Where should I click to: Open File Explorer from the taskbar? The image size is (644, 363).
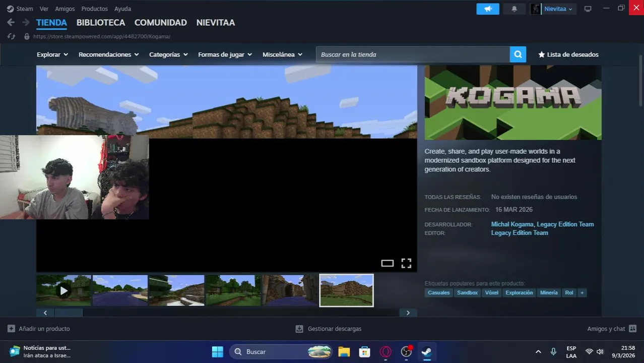click(344, 351)
